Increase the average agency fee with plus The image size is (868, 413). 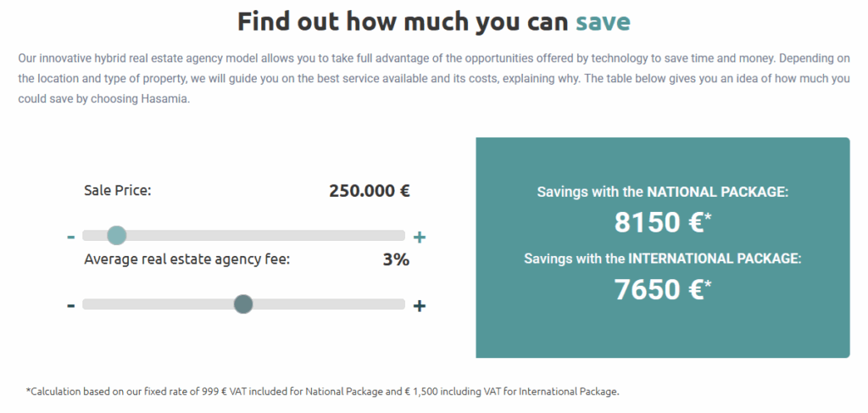click(x=420, y=305)
